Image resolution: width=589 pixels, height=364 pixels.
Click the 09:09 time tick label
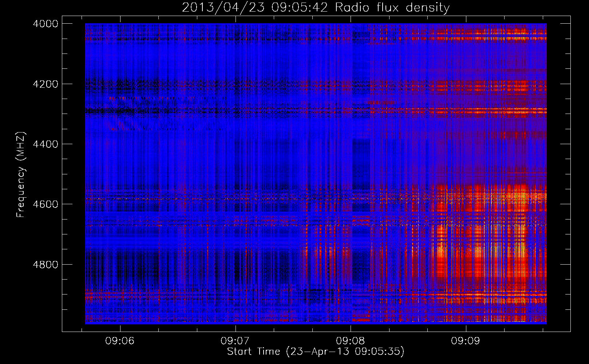pos(466,341)
